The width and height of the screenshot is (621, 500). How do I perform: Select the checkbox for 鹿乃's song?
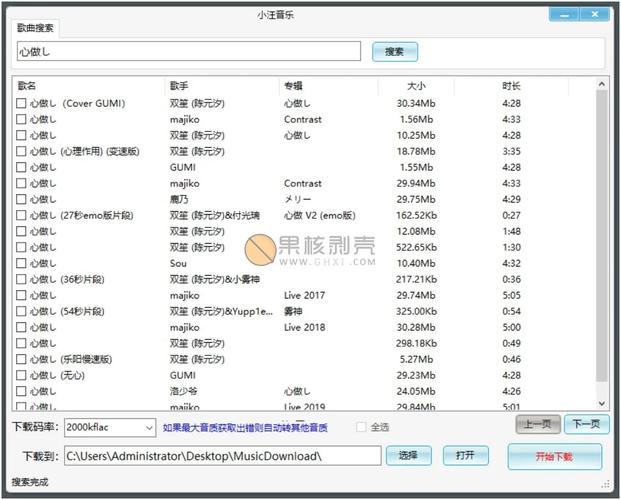tap(21, 199)
